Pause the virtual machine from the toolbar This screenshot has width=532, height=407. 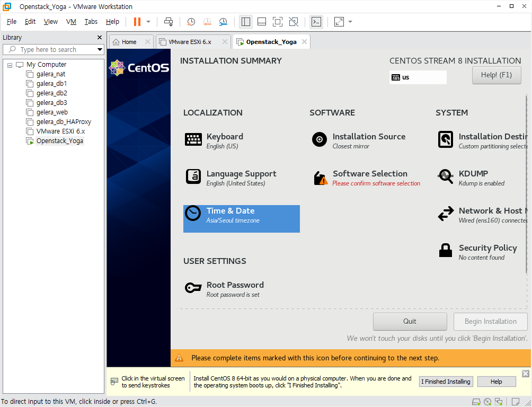137,22
